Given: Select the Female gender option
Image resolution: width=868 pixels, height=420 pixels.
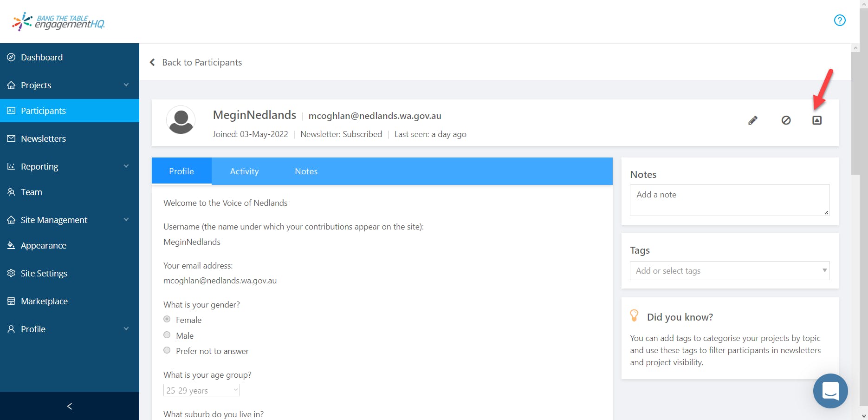Looking at the screenshot, I should pos(167,319).
